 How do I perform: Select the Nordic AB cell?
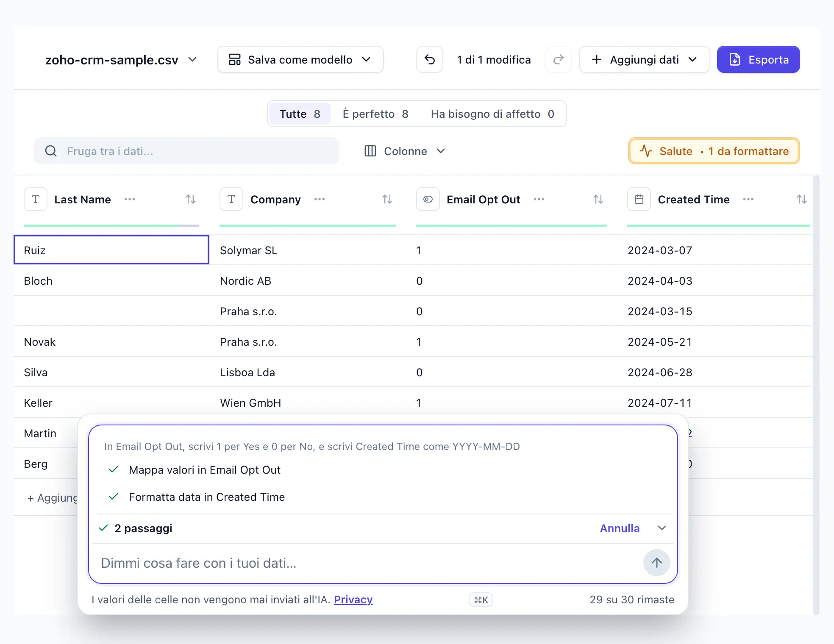[308, 280]
